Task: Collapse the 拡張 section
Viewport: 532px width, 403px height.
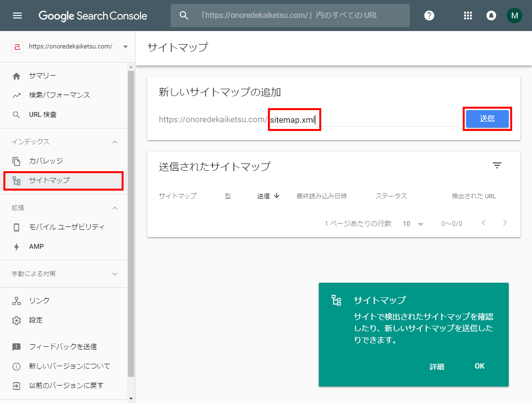Action: pyautogui.click(x=115, y=208)
